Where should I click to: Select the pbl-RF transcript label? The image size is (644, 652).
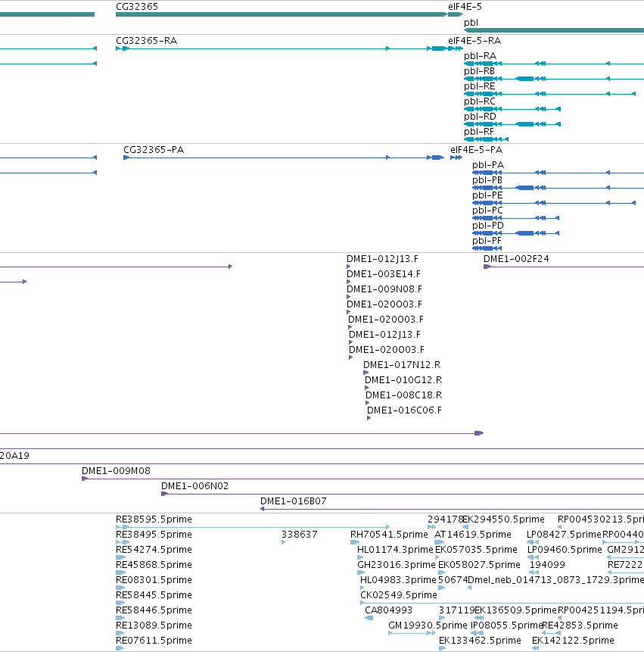(479, 132)
